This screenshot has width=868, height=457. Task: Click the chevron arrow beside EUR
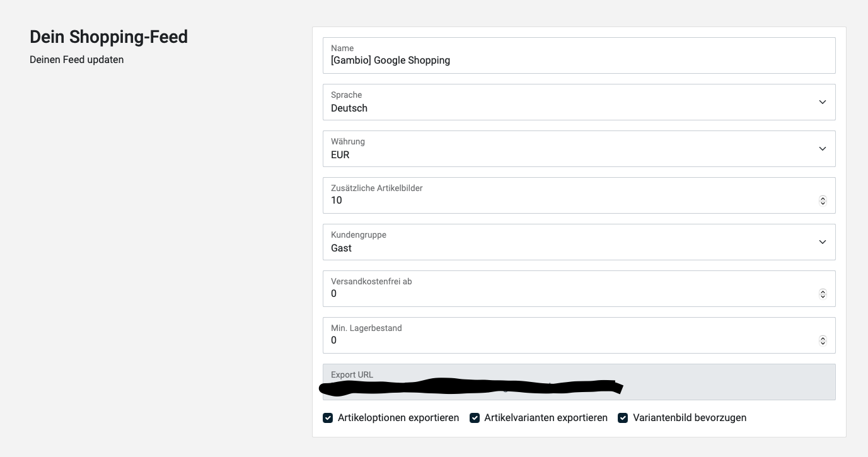tap(822, 149)
